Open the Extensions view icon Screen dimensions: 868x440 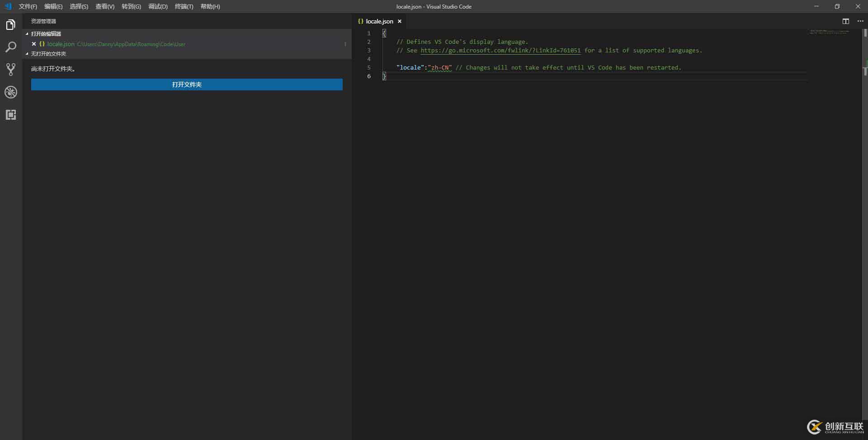[x=10, y=114]
